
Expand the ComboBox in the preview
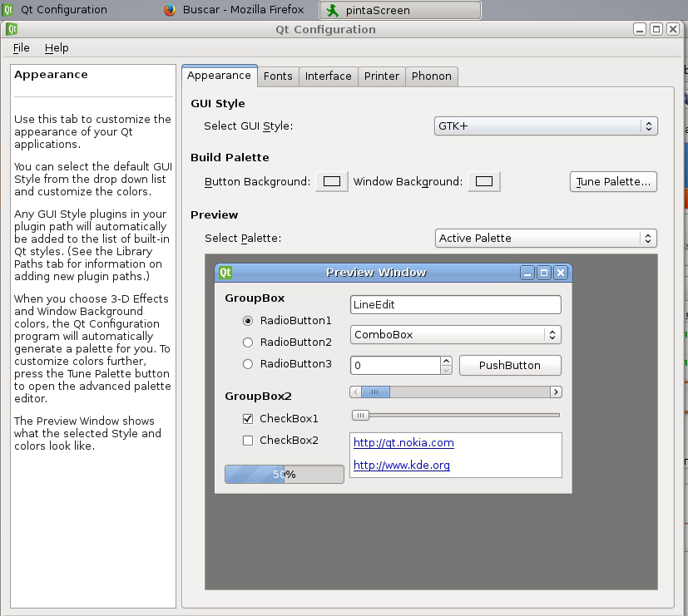pos(455,334)
